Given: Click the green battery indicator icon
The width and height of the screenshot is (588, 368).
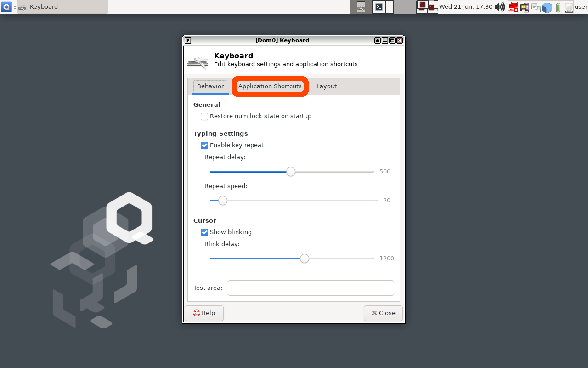Looking at the screenshot, I should click(558, 7).
